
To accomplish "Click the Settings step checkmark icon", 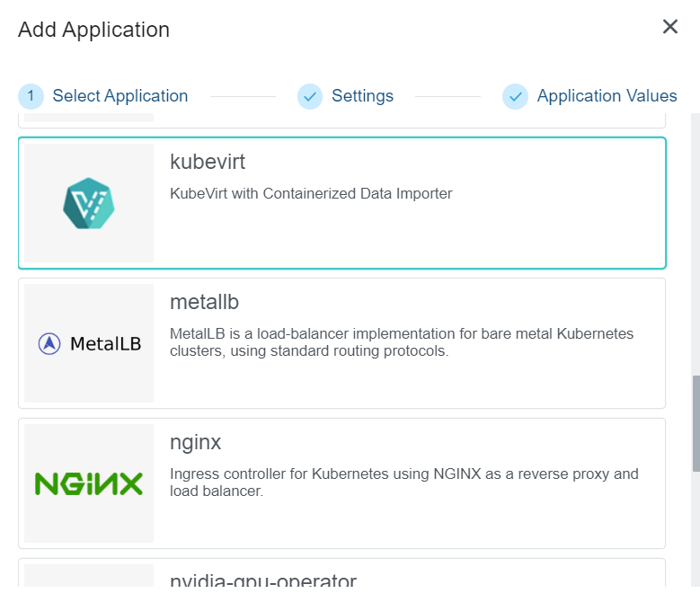I will click(310, 96).
